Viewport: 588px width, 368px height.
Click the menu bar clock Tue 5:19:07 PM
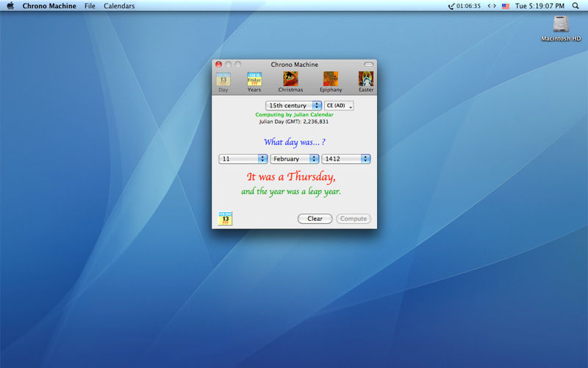[x=539, y=6]
